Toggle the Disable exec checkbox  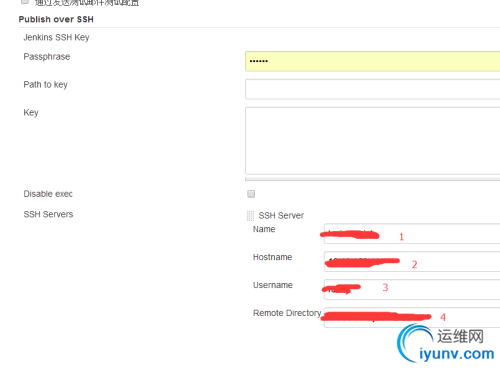[251, 194]
